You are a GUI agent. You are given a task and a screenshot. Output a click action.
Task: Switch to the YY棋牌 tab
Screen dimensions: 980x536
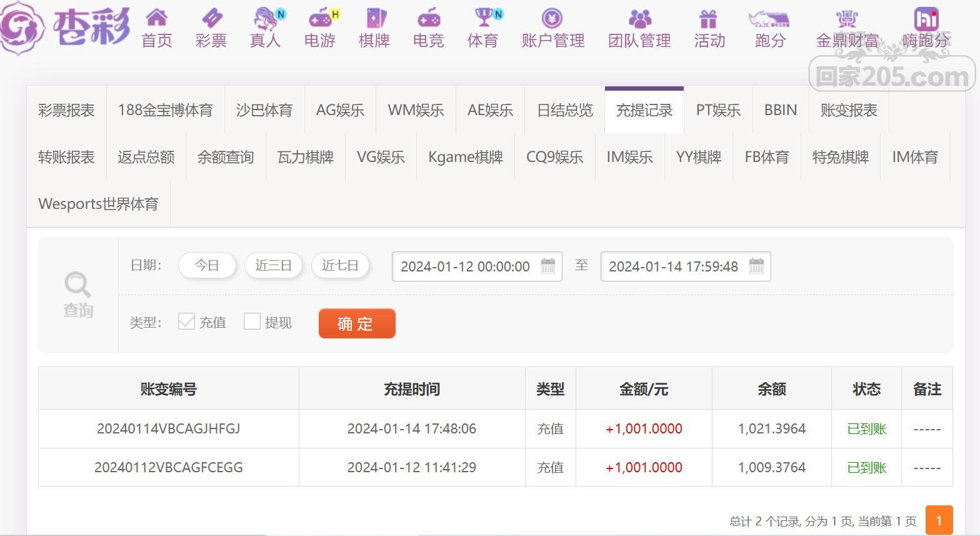pyautogui.click(x=699, y=157)
